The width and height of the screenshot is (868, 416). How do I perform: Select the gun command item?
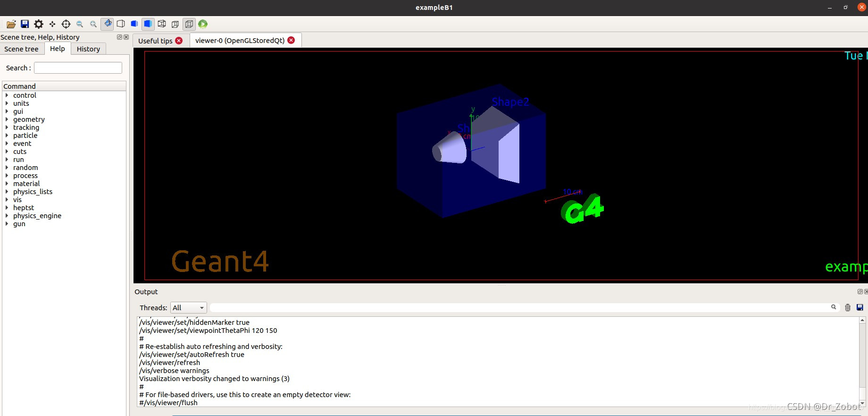coord(19,224)
